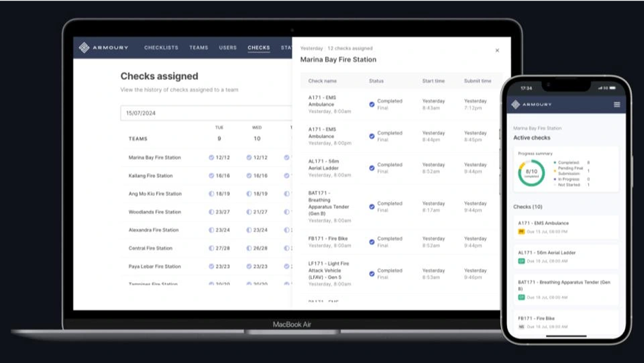The image size is (644, 363).
Task: Click submit time 7:12pm for A171
Action: pyautogui.click(x=473, y=108)
